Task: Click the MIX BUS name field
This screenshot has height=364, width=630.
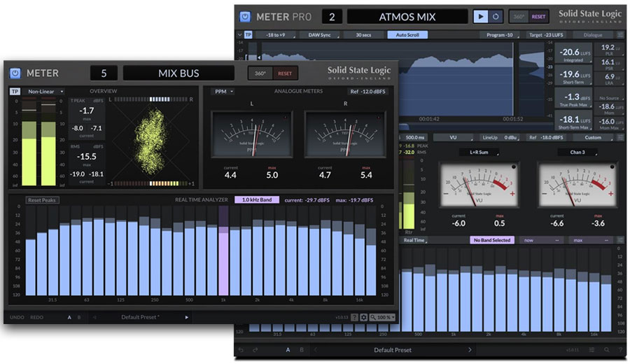Action: point(178,73)
